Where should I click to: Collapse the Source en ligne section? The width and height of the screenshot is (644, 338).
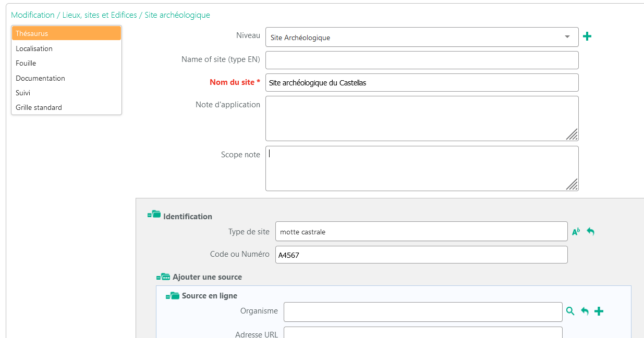coord(172,296)
